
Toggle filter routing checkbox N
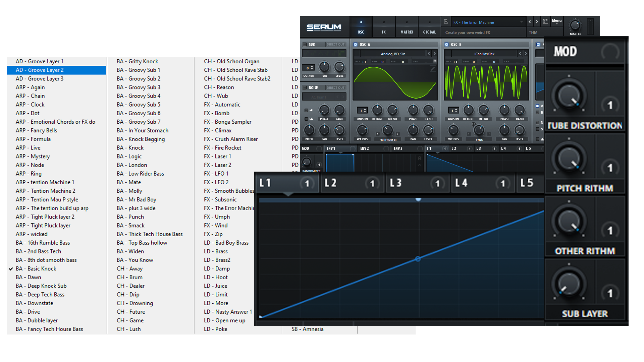point(537,123)
